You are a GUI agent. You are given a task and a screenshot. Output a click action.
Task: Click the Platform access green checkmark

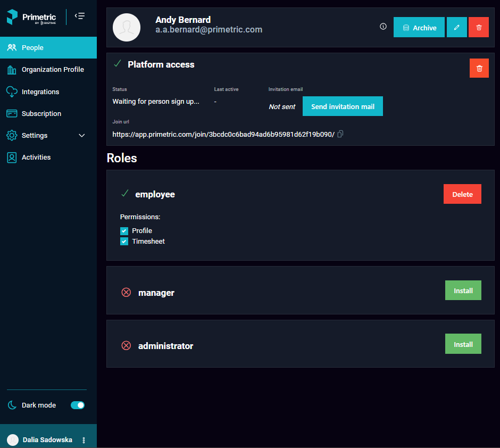click(118, 63)
